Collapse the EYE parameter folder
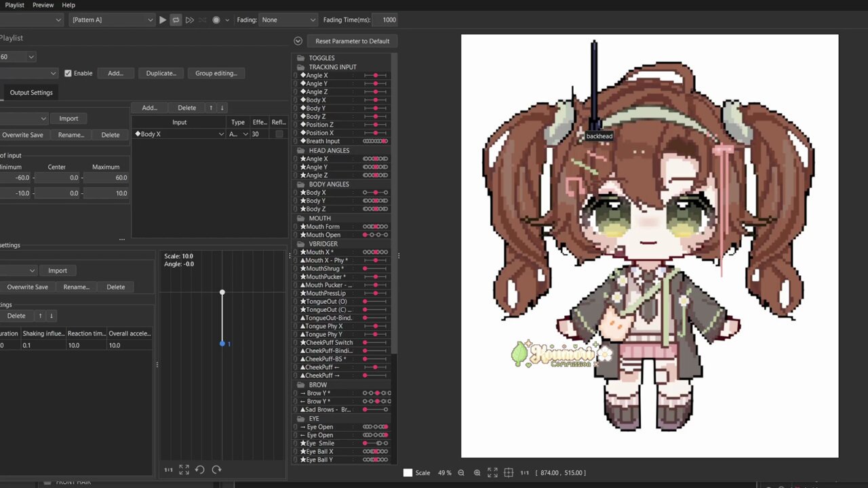The image size is (868, 488). (313, 419)
